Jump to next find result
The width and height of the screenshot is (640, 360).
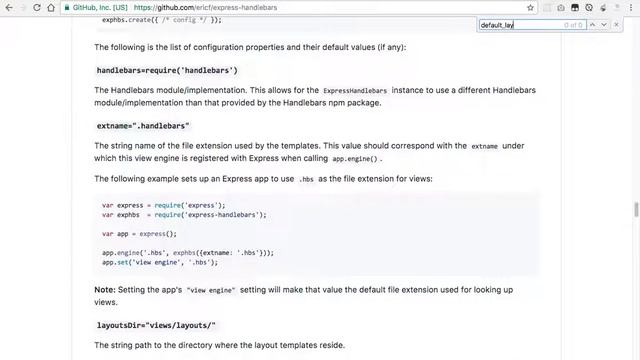click(x=604, y=25)
